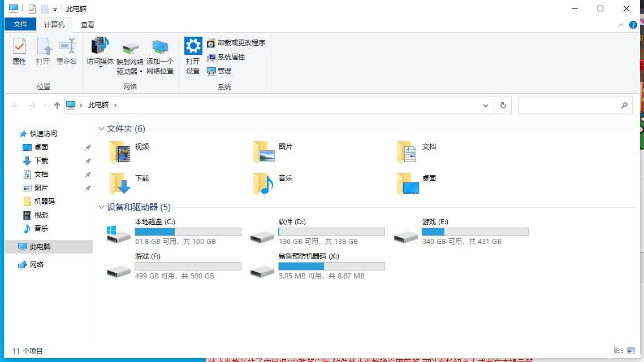Collapse the ribbon with the caret

coord(621,25)
